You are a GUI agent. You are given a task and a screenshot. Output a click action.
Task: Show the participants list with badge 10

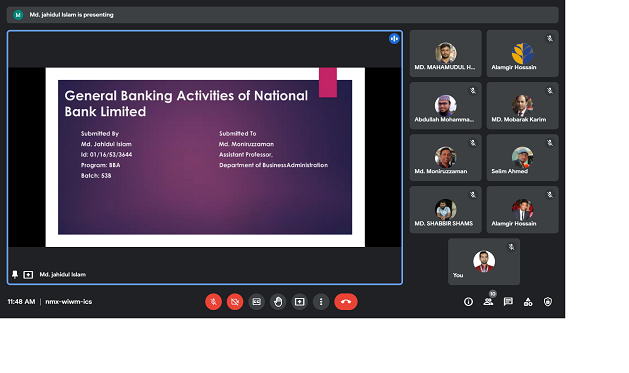click(488, 302)
